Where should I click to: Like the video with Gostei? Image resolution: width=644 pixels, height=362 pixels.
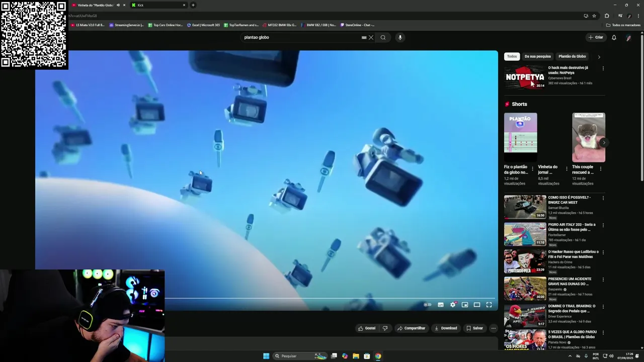pyautogui.click(x=366, y=328)
